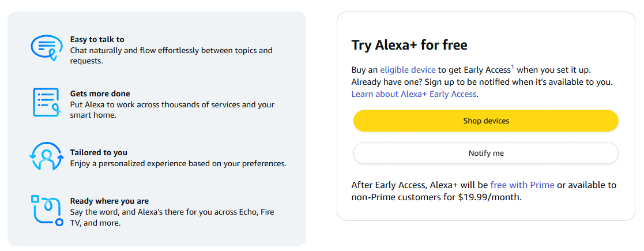Click the 'Enjoy a personalized experience' description
Image resolution: width=644 pixels, height=251 pixels.
(178, 164)
